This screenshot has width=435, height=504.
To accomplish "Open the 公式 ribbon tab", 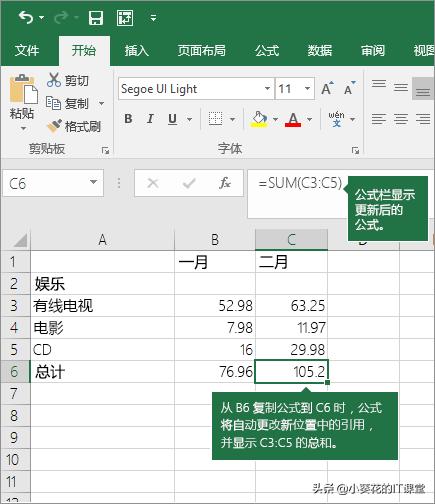I will pos(267,51).
